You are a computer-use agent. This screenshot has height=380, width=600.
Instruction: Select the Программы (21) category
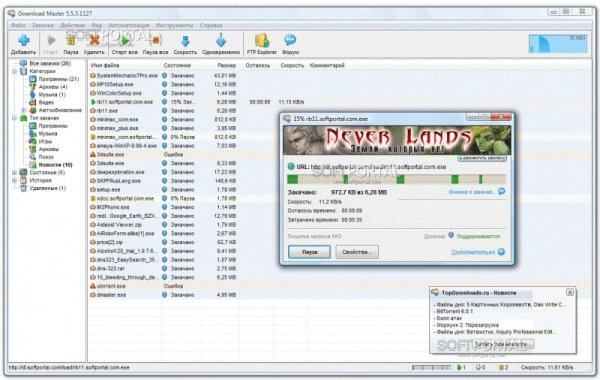58,79
